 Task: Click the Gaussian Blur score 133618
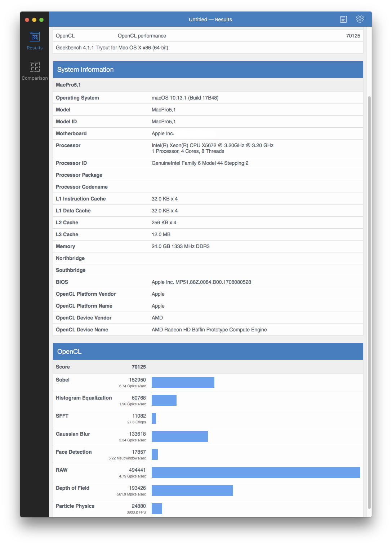point(137,434)
